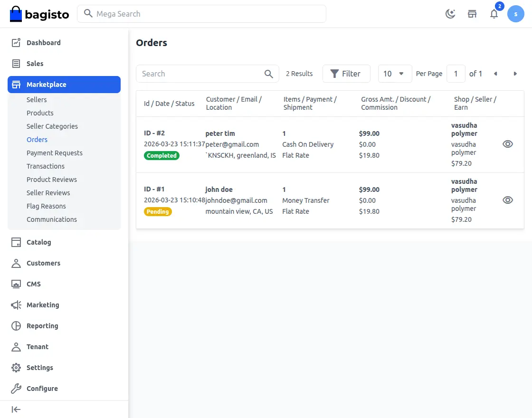View order #1 with eye icon
The width and height of the screenshot is (532, 418).
coord(507,200)
